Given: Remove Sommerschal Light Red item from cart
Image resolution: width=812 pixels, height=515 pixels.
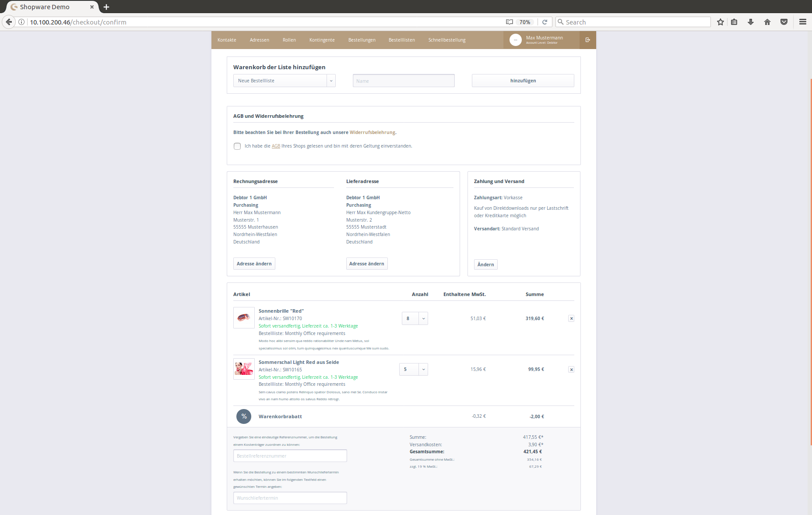Looking at the screenshot, I should coord(571,370).
